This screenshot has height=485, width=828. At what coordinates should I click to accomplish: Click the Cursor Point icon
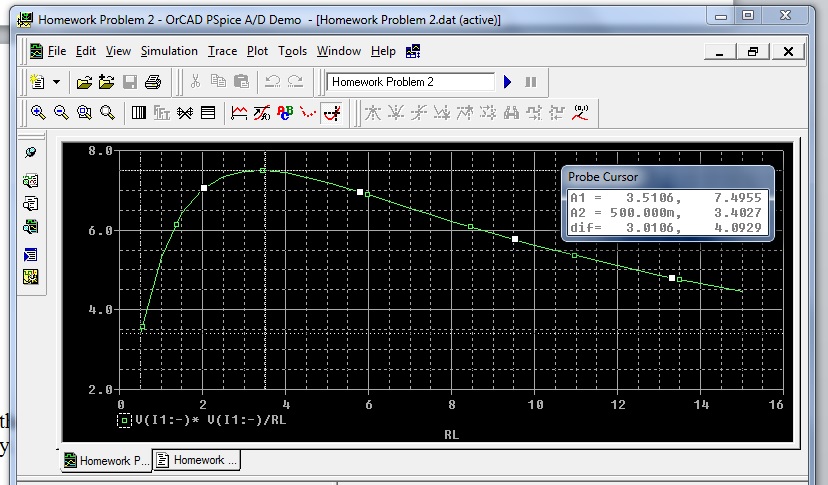[488, 113]
